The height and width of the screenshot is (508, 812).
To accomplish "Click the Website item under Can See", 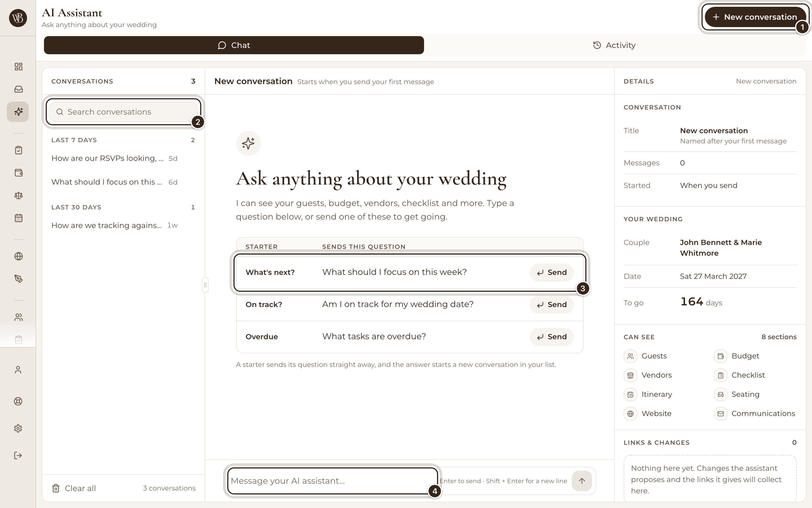I will click(x=648, y=413).
